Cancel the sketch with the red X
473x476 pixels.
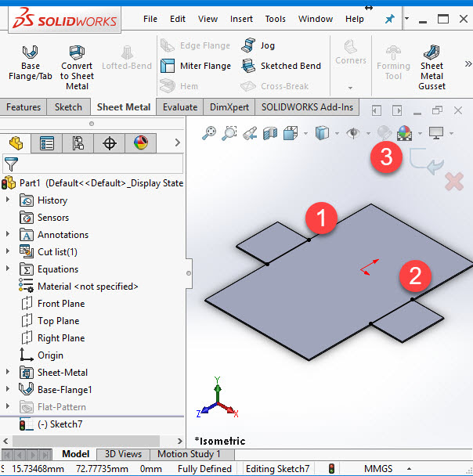[454, 182]
